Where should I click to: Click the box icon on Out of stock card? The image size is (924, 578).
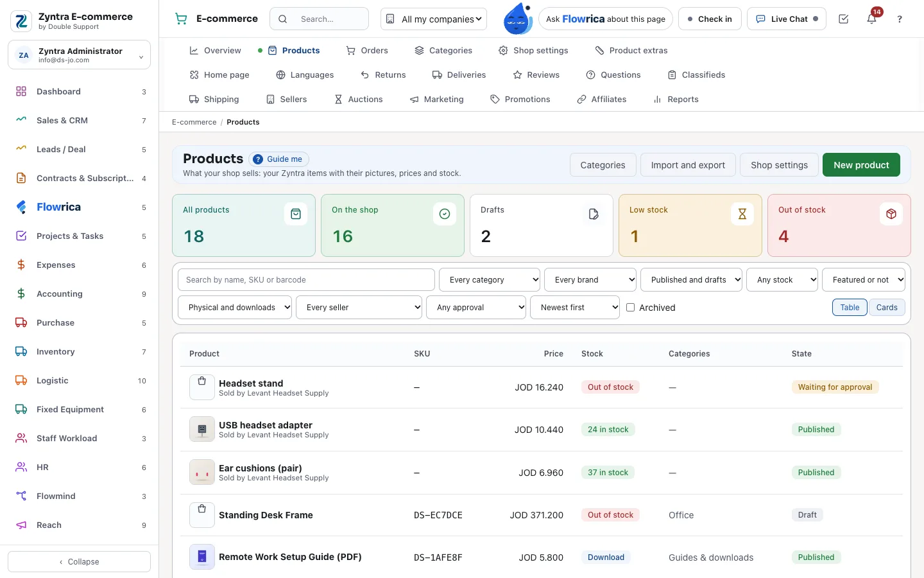(x=891, y=214)
